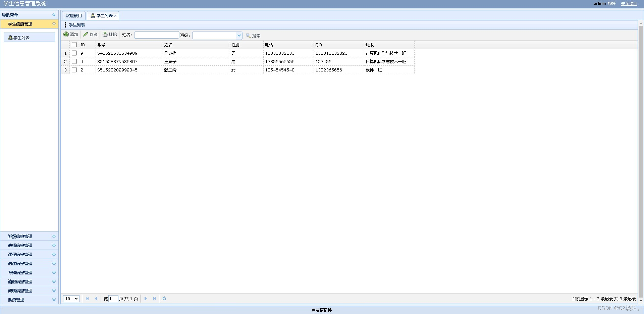Click the page number input field
Screen dimensions: 644x314
pyautogui.click(x=113, y=299)
